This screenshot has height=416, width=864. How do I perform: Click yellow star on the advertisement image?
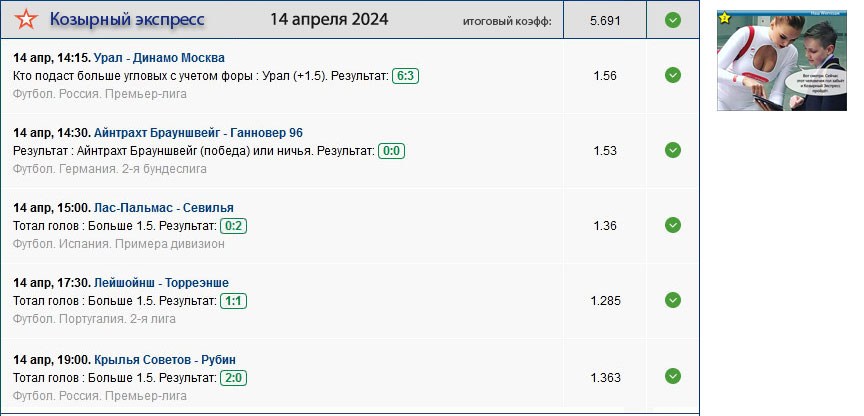pos(725,18)
